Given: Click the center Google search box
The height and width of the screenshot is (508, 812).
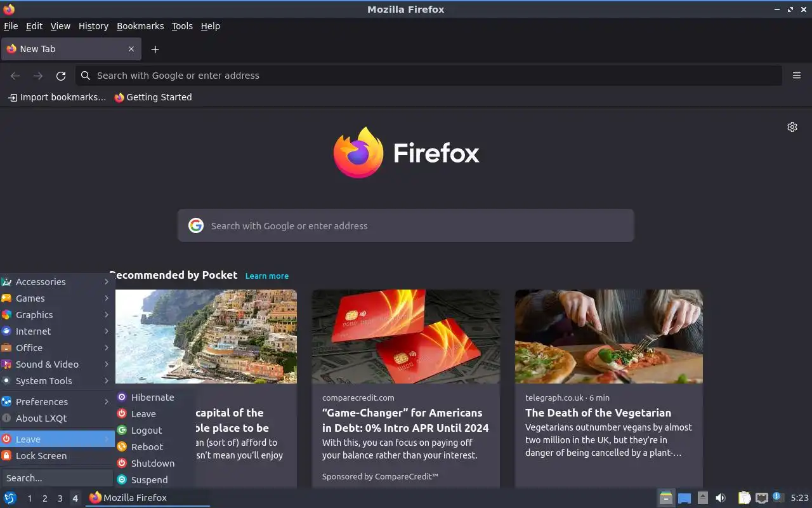Looking at the screenshot, I should (x=406, y=225).
